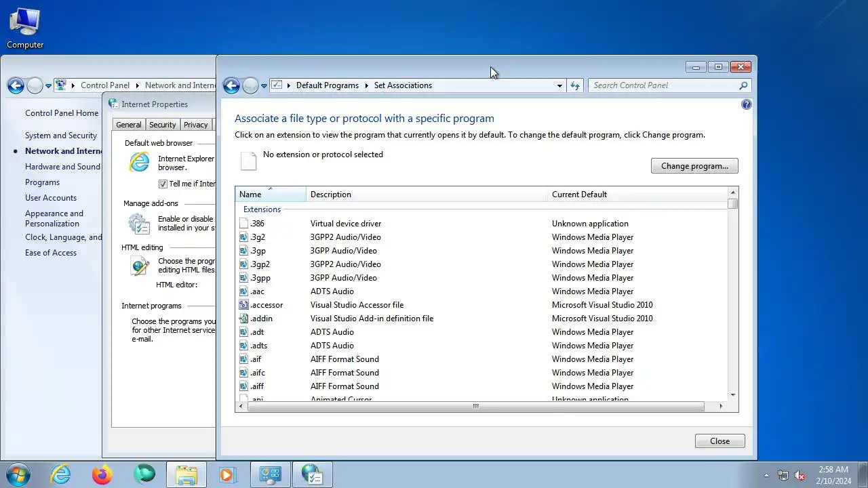
Task: Open the Windows Start button
Action: click(18, 474)
